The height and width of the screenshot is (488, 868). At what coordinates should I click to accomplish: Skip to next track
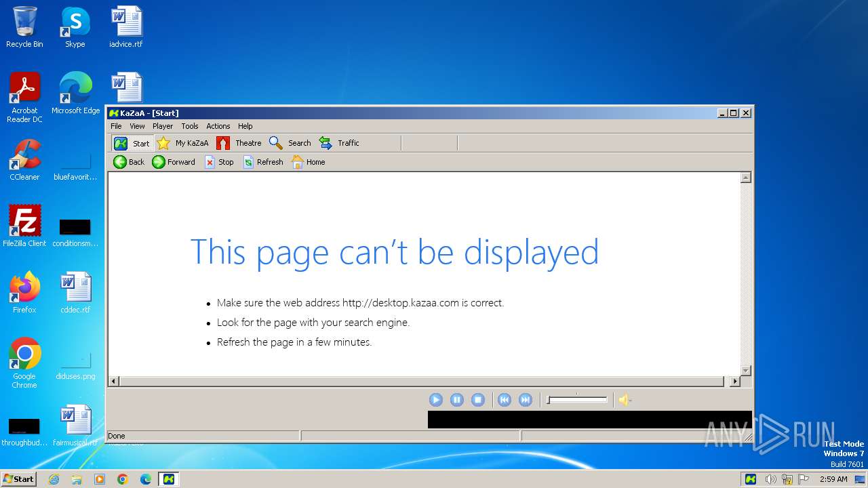click(526, 400)
